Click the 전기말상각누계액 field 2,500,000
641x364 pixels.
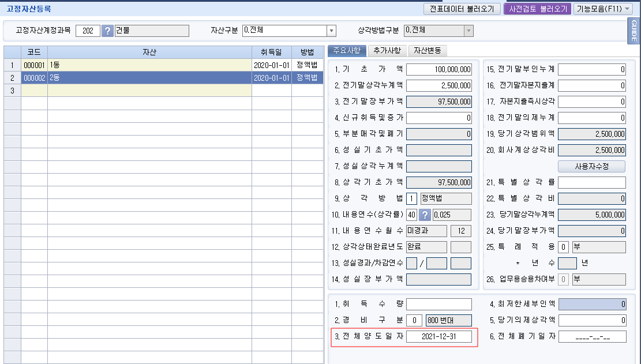(438, 85)
